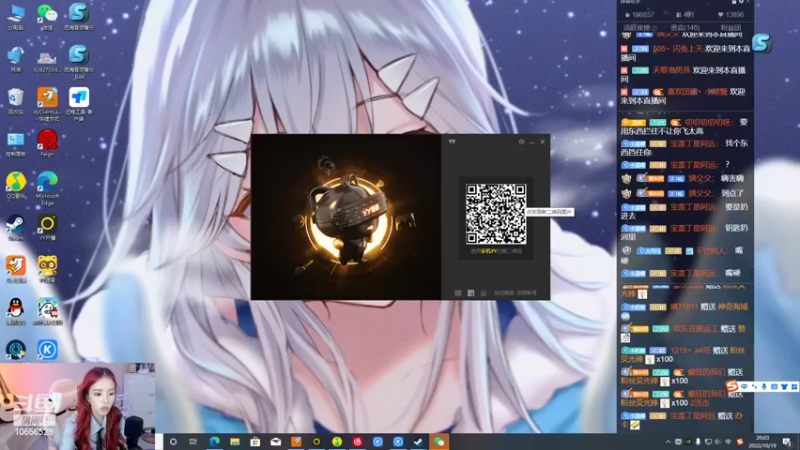Click the taskbar clock showing 2022/10/19
Screen dimensions: 800x450
[762, 441]
